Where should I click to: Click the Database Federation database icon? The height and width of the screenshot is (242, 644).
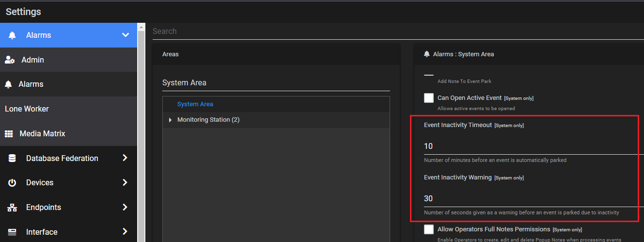pyautogui.click(x=12, y=158)
